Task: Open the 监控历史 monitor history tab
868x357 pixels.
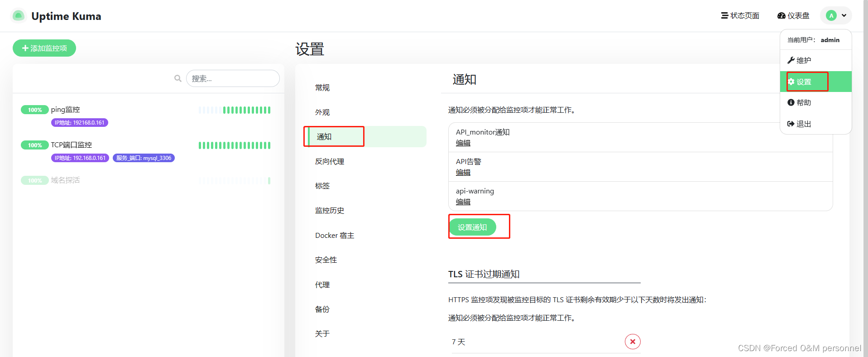Action: pos(366,211)
